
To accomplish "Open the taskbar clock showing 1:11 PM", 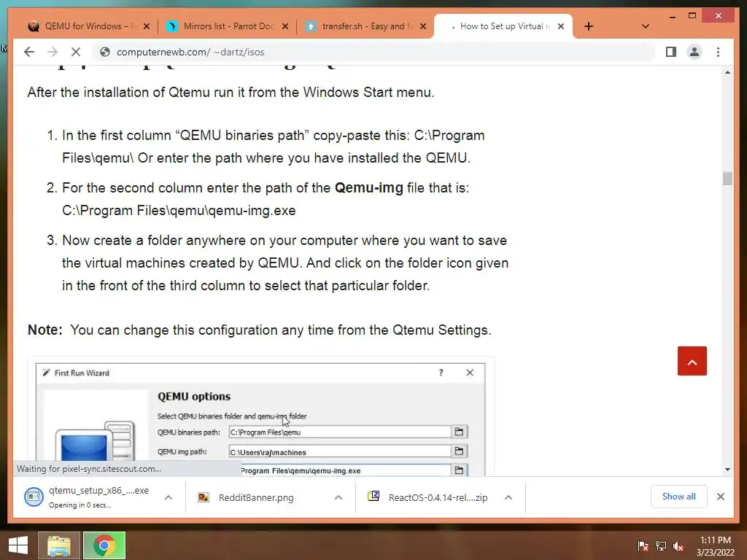I will coord(716,546).
